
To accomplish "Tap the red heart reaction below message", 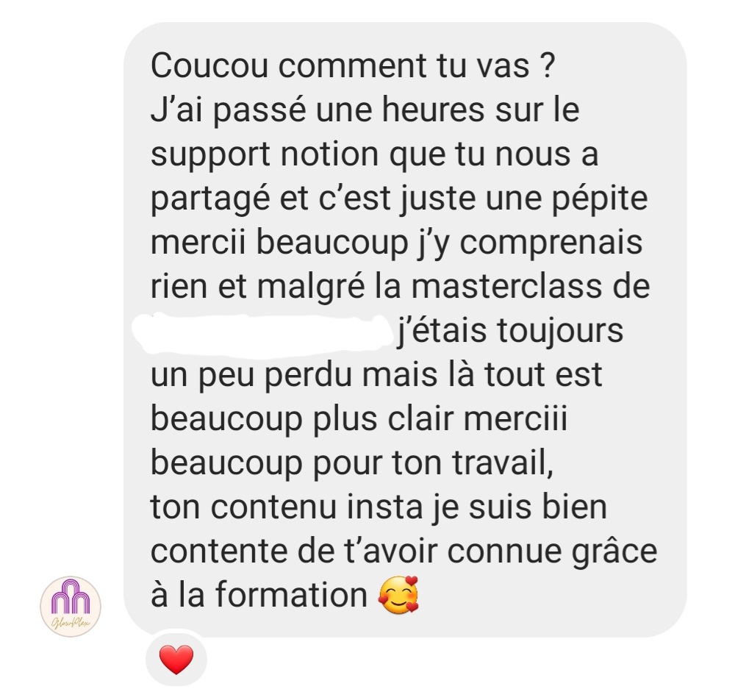I will click(176, 660).
